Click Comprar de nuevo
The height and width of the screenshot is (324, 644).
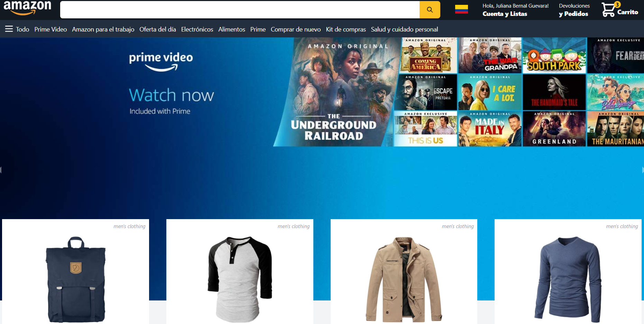tap(295, 29)
